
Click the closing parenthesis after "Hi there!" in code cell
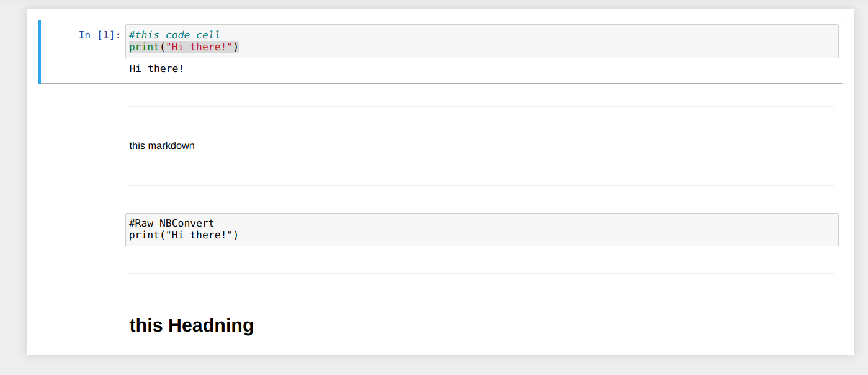236,47
